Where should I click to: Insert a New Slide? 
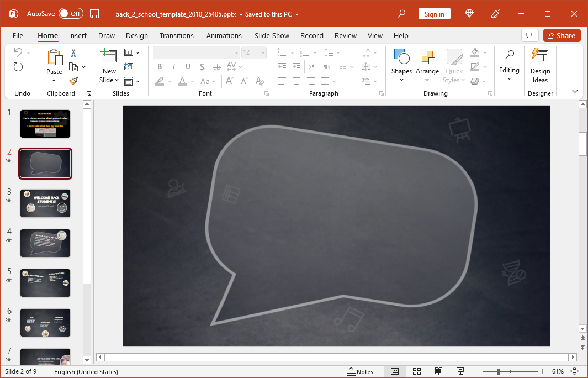(x=109, y=56)
